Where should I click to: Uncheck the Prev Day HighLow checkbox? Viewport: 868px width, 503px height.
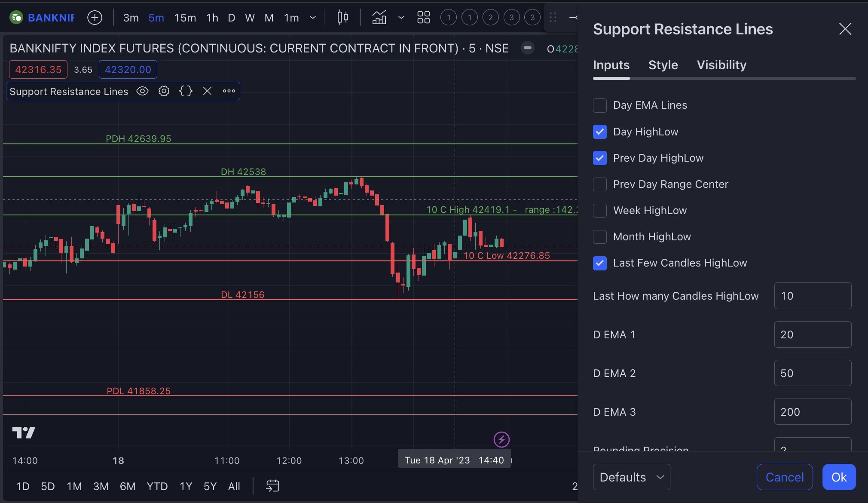(600, 158)
